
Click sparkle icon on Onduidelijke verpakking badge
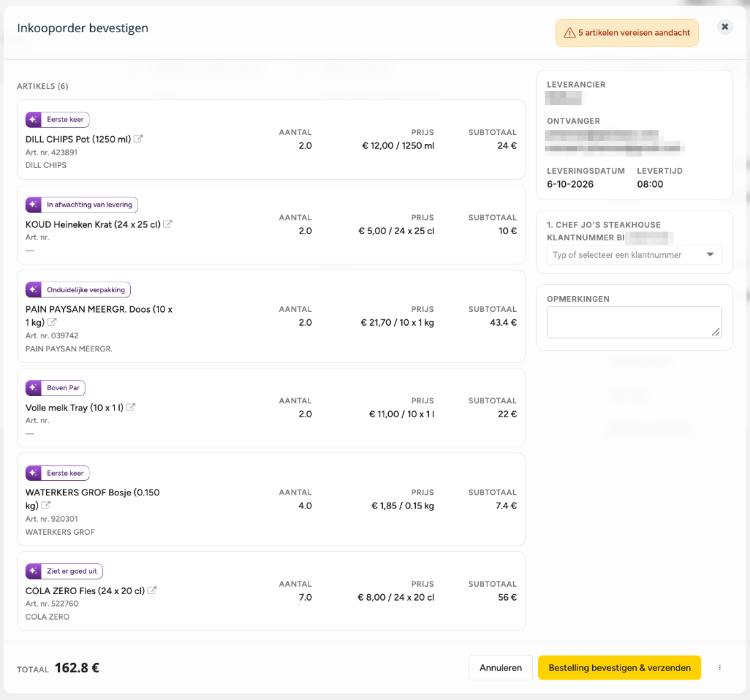pos(34,290)
